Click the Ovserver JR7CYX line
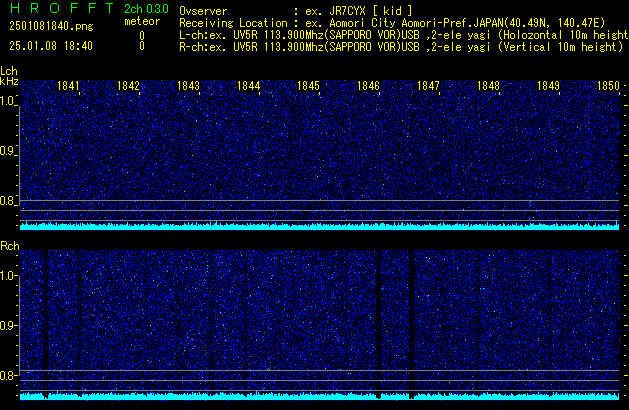The image size is (629, 410). pos(296,11)
